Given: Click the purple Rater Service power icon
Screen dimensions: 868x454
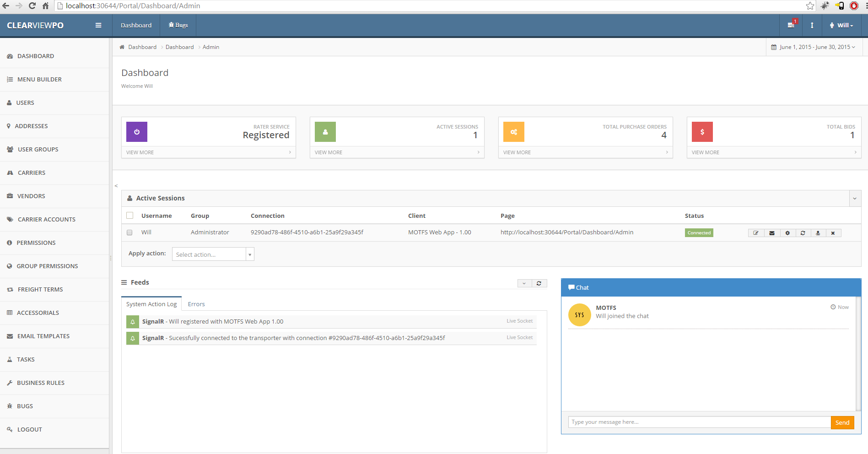Looking at the screenshot, I should 136,132.
